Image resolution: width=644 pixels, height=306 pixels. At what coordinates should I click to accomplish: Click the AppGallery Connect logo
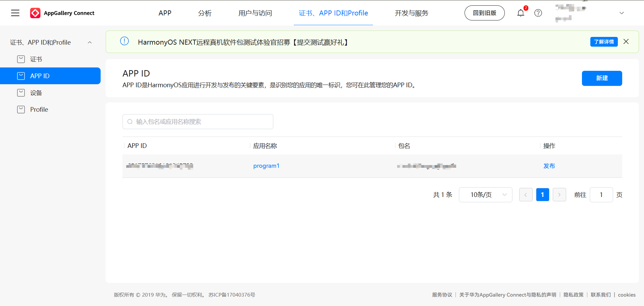pyautogui.click(x=62, y=13)
